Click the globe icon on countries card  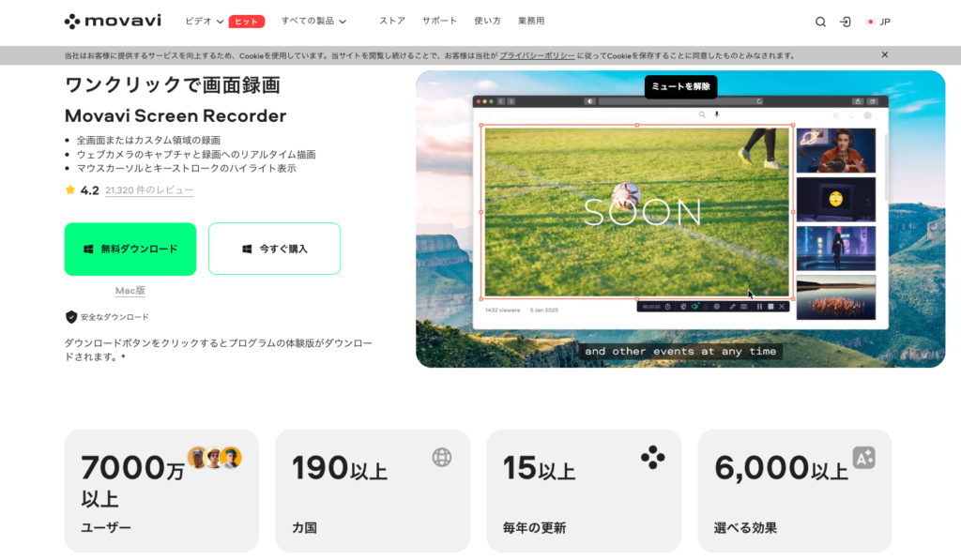[x=442, y=457]
